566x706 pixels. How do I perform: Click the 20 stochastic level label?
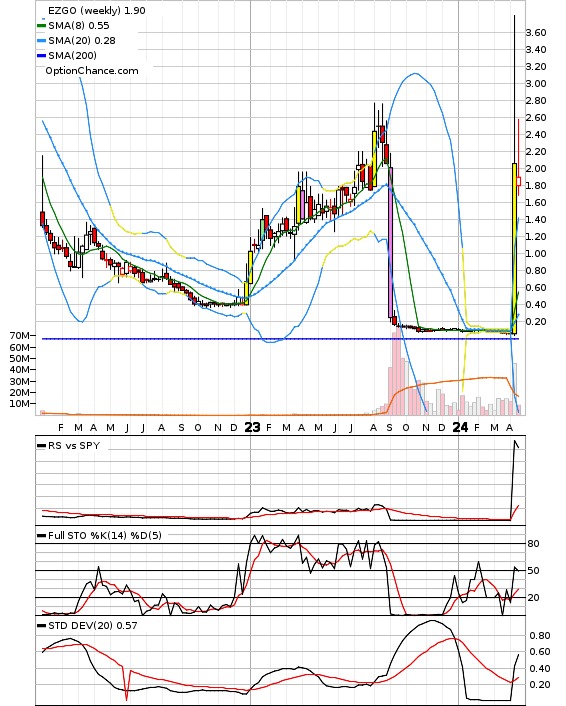(x=533, y=598)
